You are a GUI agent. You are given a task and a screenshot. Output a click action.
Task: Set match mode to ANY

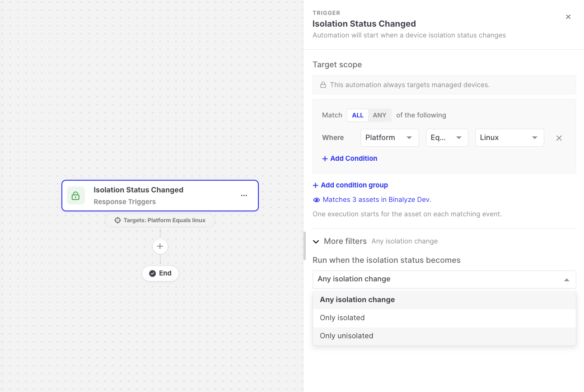pos(379,115)
